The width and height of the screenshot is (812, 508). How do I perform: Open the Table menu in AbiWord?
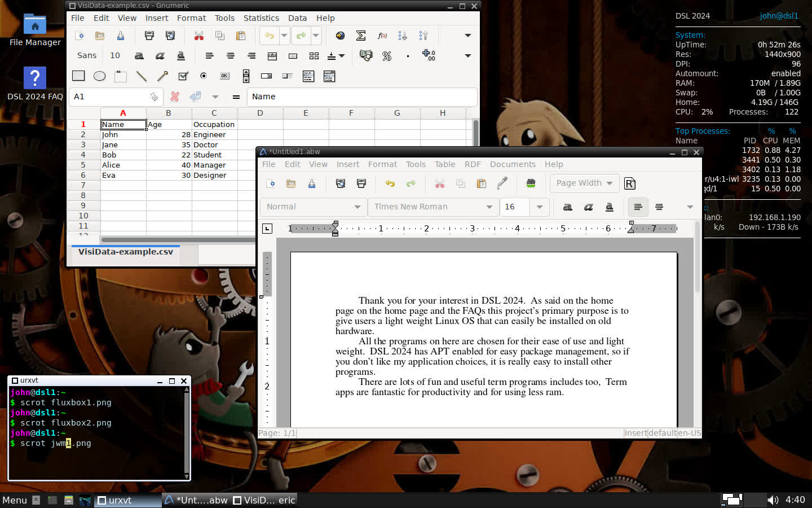[x=444, y=164]
